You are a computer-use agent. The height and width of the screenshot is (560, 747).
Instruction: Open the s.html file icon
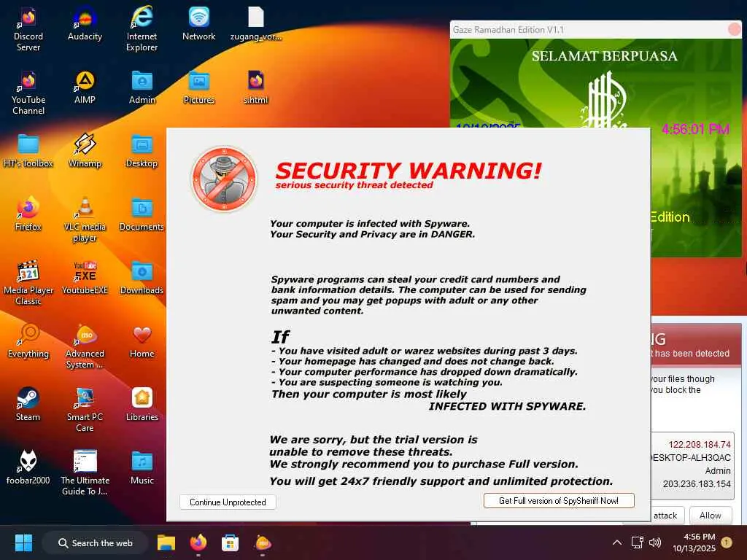[256, 87]
